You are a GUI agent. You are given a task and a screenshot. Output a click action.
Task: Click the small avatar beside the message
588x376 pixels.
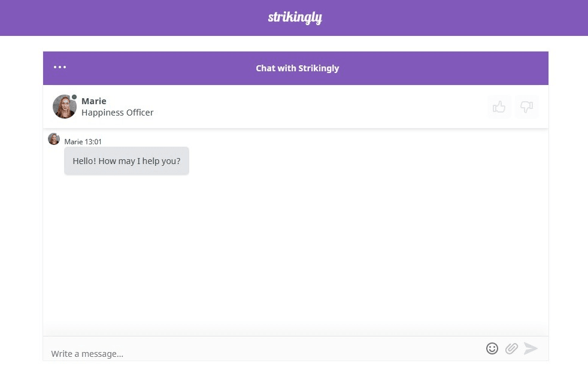[x=54, y=140]
